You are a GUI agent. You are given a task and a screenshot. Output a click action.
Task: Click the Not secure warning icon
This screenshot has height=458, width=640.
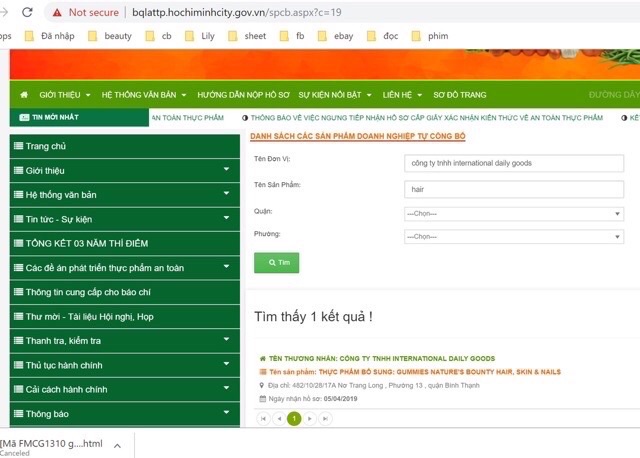(58, 13)
